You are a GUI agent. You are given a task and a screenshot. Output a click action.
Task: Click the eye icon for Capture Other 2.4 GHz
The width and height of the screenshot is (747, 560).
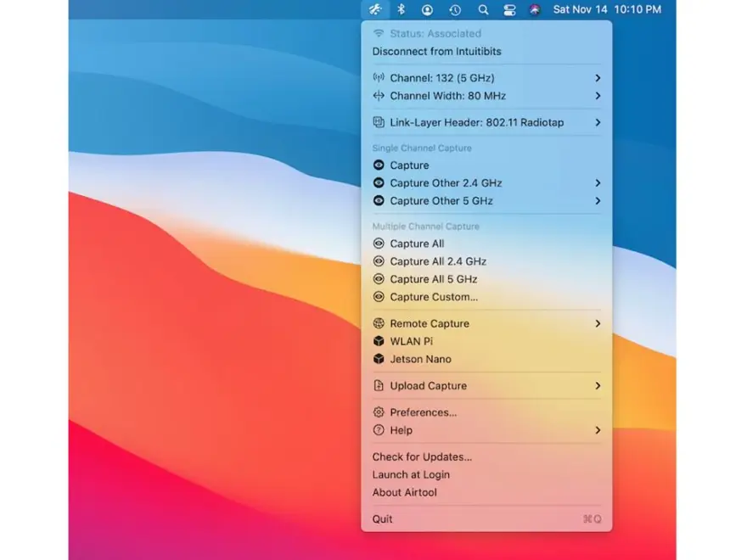point(379,183)
